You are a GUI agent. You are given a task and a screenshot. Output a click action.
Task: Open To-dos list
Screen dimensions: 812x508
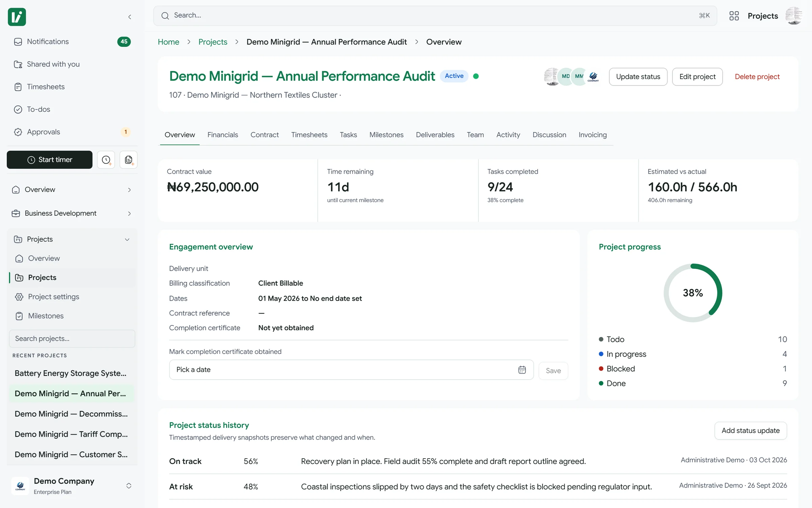[72, 109]
